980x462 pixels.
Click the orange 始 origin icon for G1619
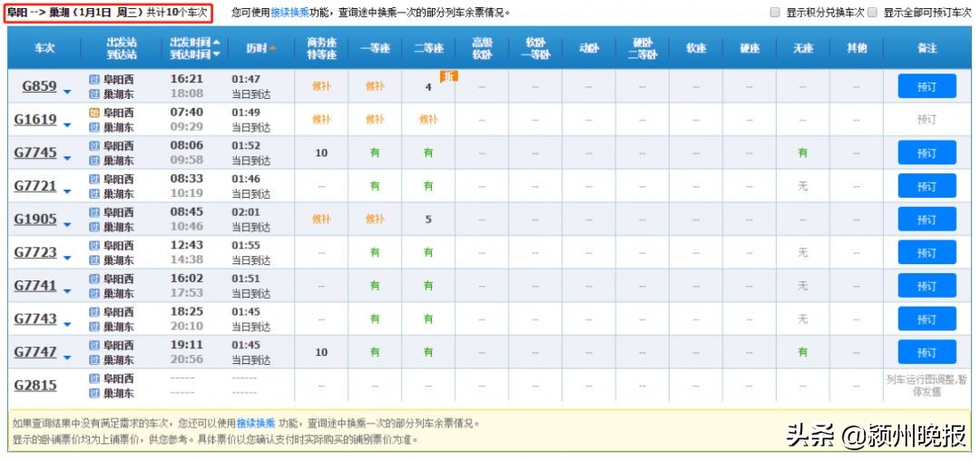(94, 113)
